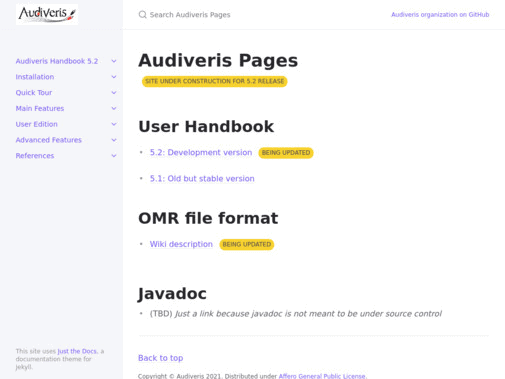Open User Edition page
The width and height of the screenshot is (505, 379).
[x=36, y=124]
